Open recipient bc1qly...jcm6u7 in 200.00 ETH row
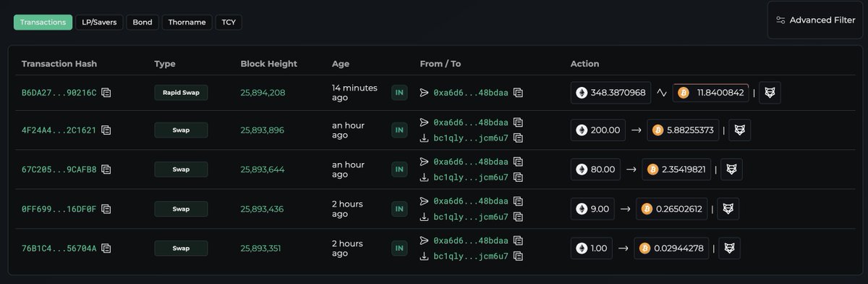 coord(471,138)
